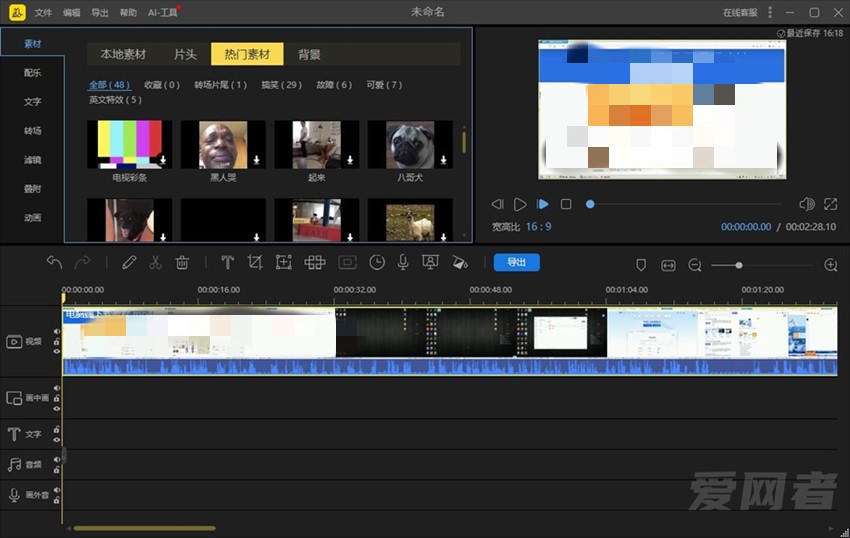Click the trash delete icon

coord(182,263)
